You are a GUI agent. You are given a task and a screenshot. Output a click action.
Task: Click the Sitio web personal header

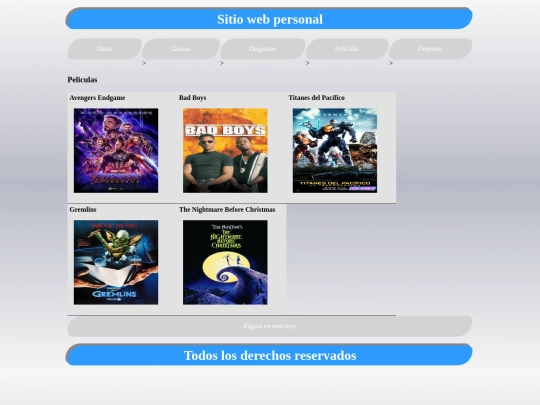pyautogui.click(x=270, y=19)
